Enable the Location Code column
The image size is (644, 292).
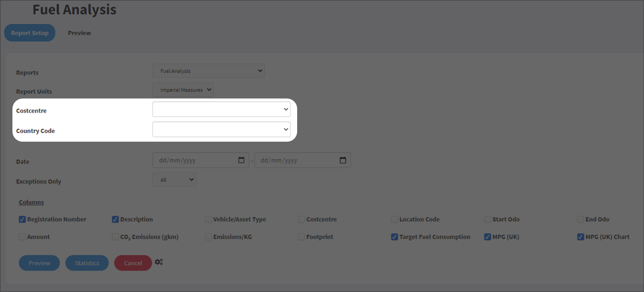coord(394,219)
